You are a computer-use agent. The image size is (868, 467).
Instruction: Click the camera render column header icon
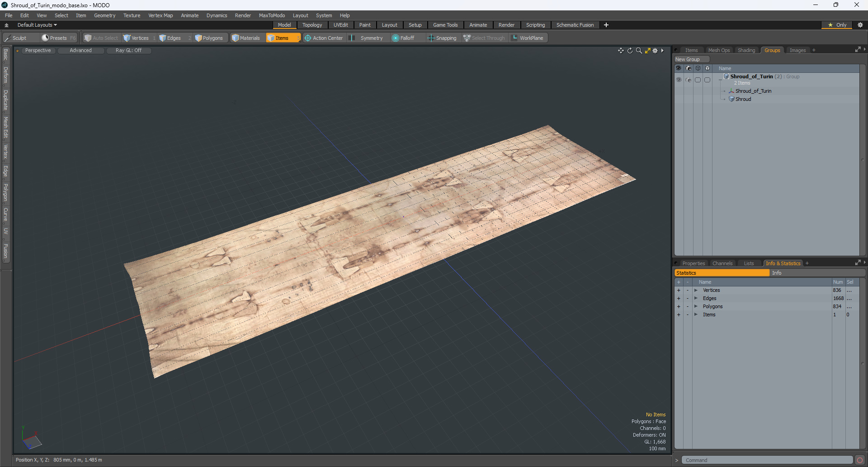point(688,68)
